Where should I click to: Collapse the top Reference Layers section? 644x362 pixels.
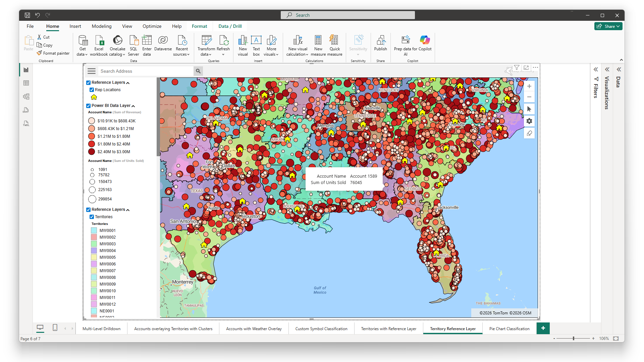(128, 83)
